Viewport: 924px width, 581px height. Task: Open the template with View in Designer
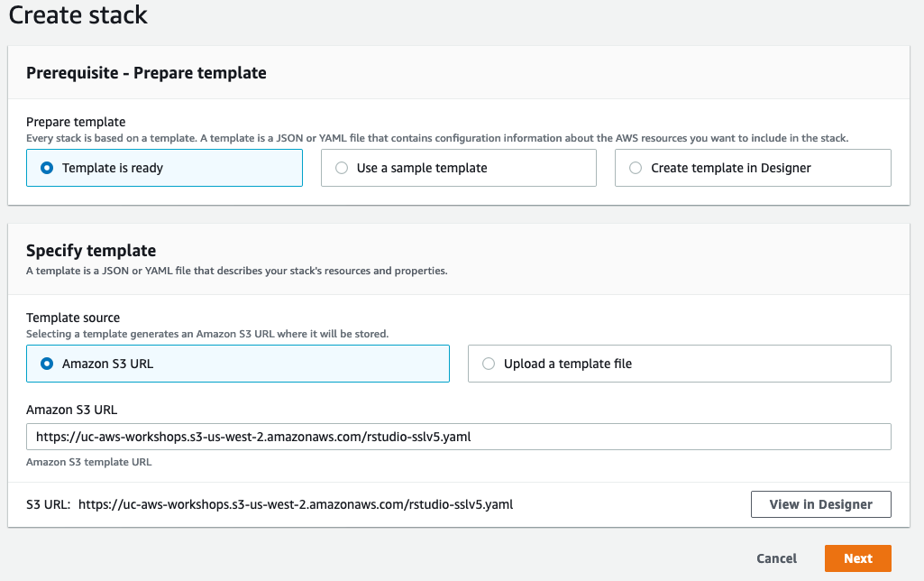click(821, 504)
